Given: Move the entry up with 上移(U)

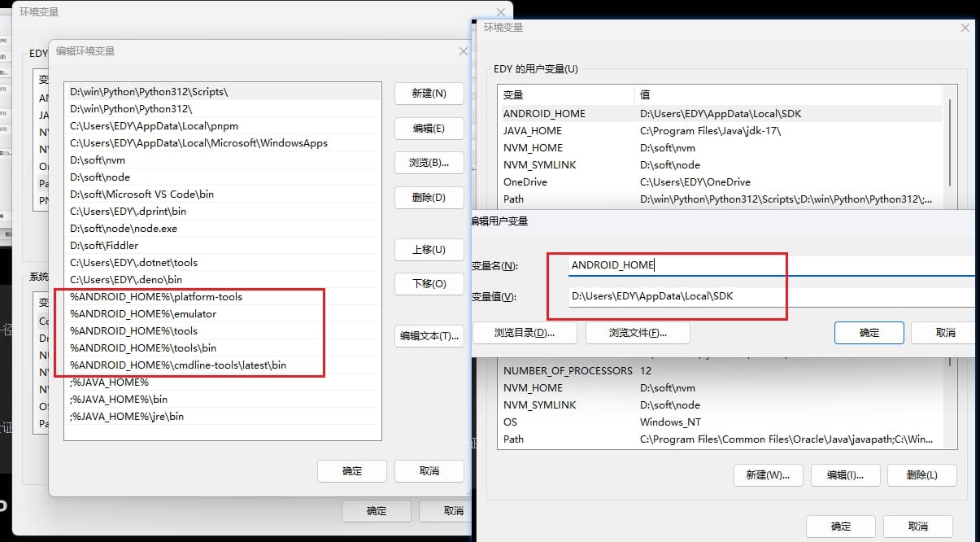Looking at the screenshot, I should pos(429,250).
